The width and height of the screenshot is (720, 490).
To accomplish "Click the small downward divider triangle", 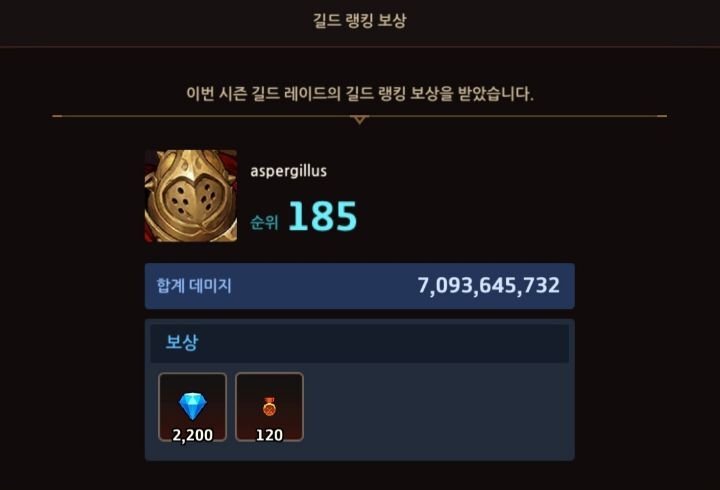I will point(360,120).
